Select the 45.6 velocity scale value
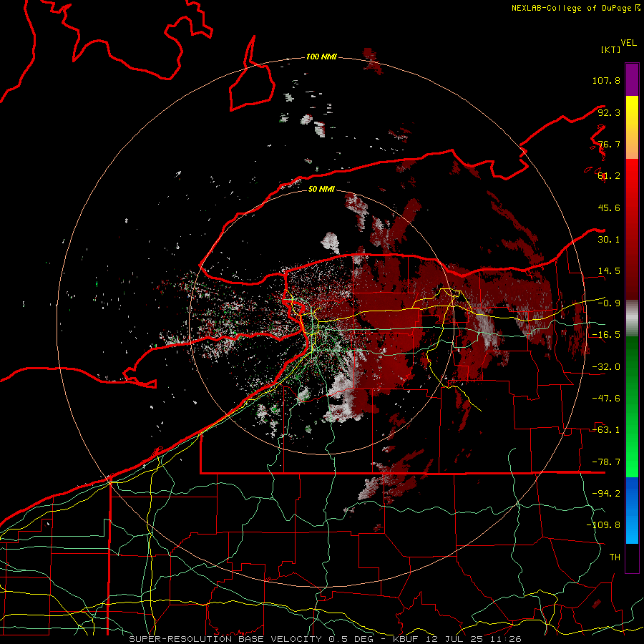 (x=609, y=208)
